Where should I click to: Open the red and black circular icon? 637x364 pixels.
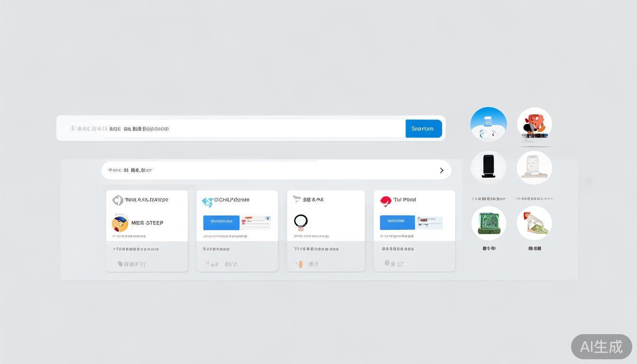click(534, 125)
